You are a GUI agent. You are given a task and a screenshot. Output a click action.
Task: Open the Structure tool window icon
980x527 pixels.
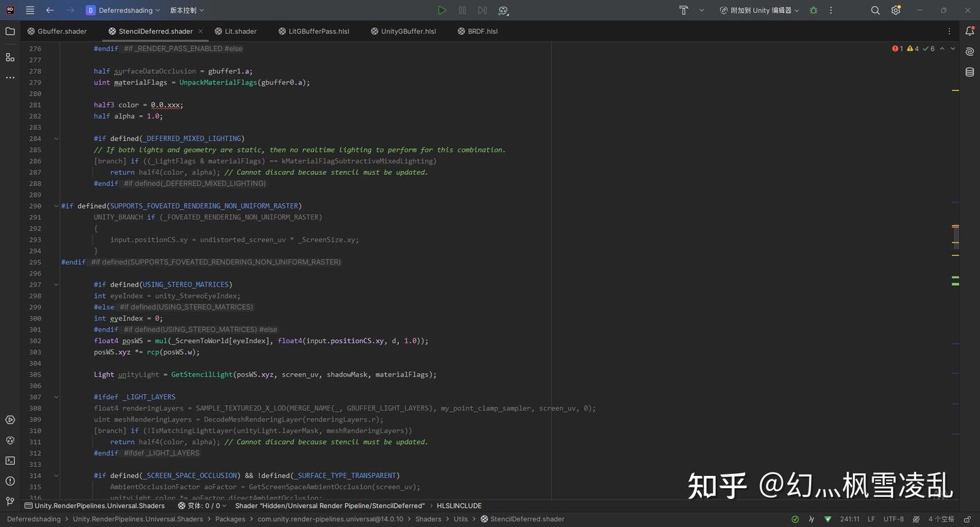pos(10,57)
